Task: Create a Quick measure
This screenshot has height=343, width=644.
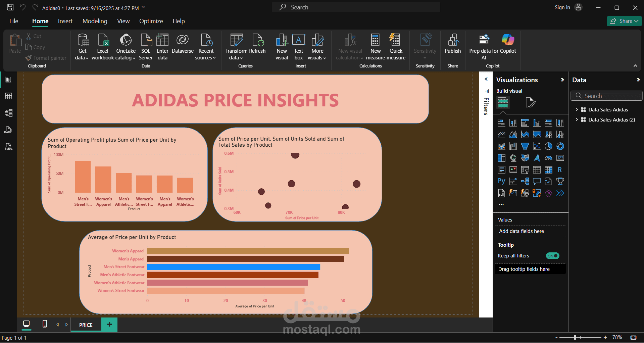Action: click(396, 47)
